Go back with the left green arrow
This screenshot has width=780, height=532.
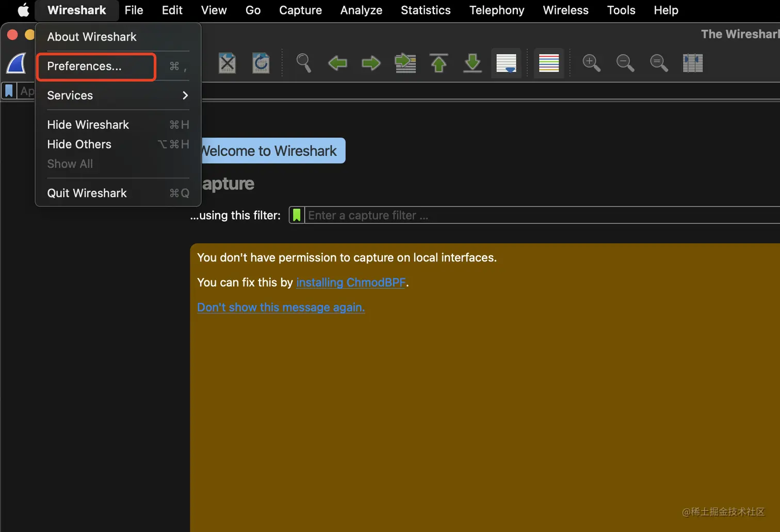pyautogui.click(x=337, y=63)
